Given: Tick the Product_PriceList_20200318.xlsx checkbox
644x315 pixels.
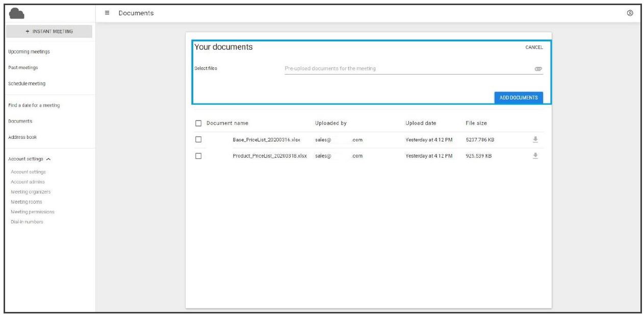Looking at the screenshot, I should click(x=199, y=156).
